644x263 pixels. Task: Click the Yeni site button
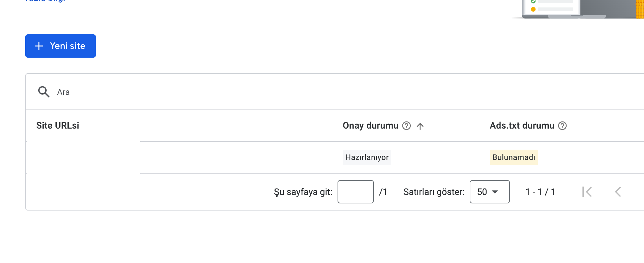coord(61,46)
